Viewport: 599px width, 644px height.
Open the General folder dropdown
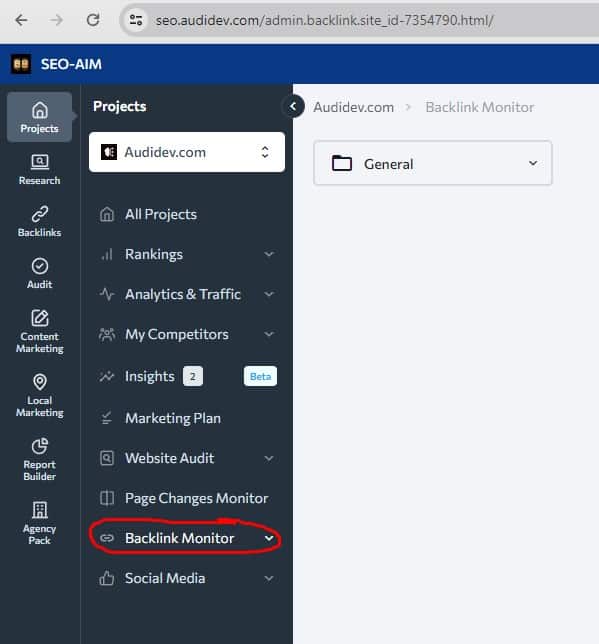point(433,163)
